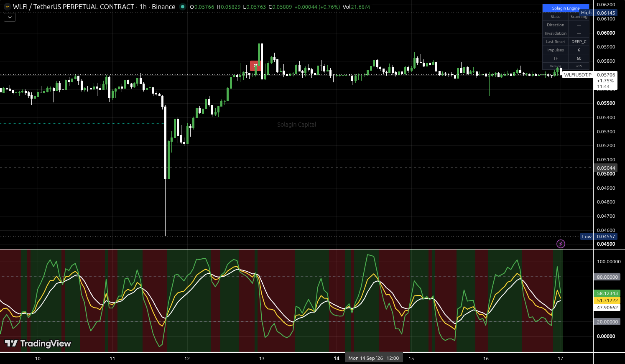This screenshot has width=625, height=364.
Task: Click the DEEP_C cell in Last Reset row
Action: (x=579, y=42)
